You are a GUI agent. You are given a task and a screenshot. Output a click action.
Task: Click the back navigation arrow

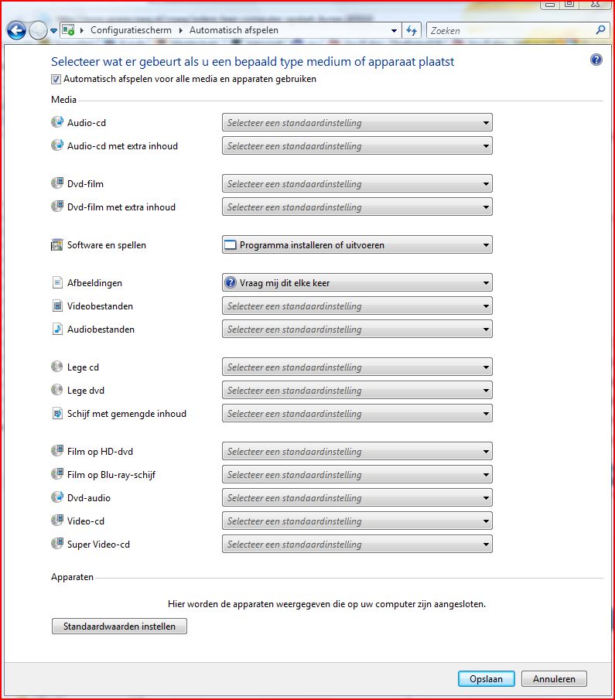click(x=15, y=30)
